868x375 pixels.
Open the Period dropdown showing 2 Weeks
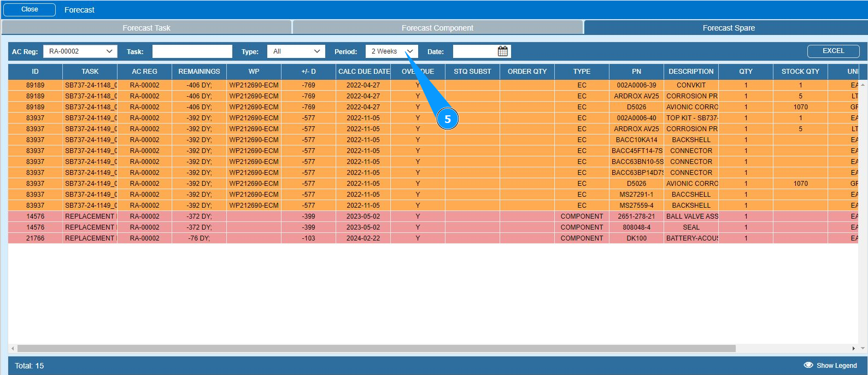391,51
